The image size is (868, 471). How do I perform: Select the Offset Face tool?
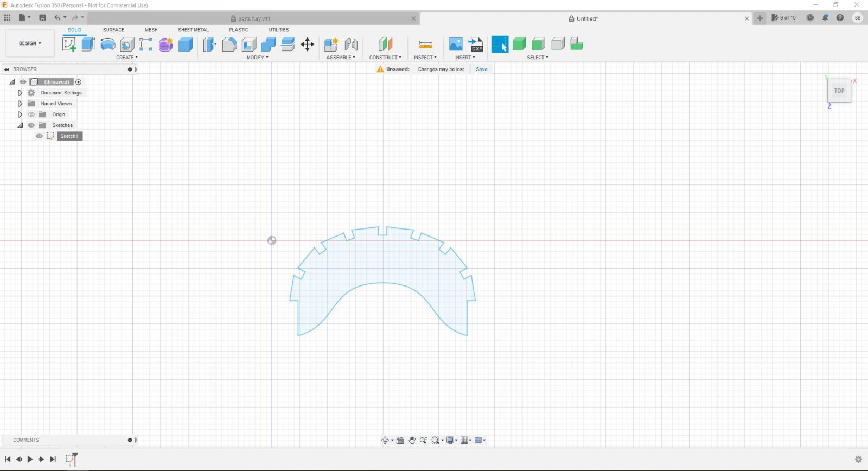pyautogui.click(x=288, y=44)
